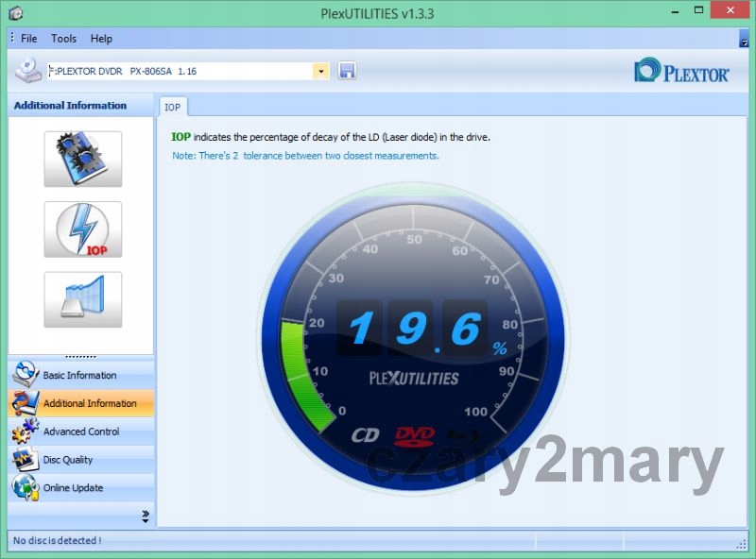Click the Blu-ray logo on gauge
The height and width of the screenshot is (559, 756).
(x=462, y=435)
